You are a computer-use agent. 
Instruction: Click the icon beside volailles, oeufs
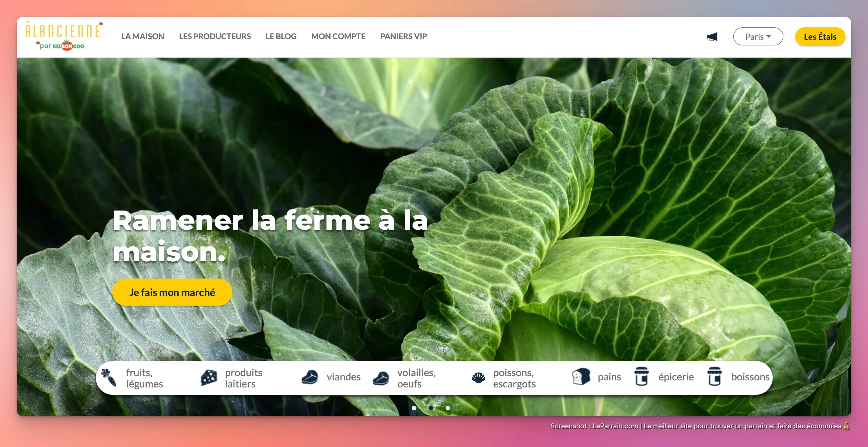381,378
